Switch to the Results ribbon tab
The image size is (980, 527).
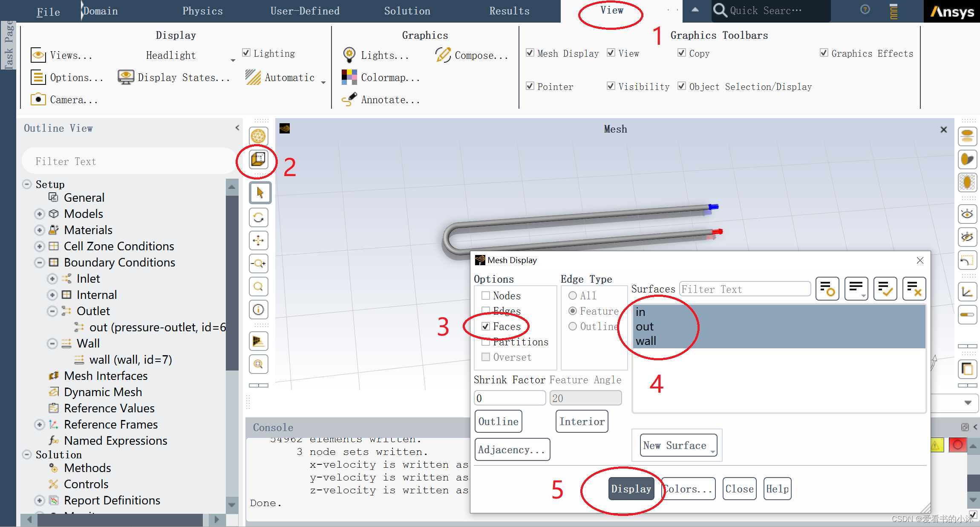click(x=509, y=11)
